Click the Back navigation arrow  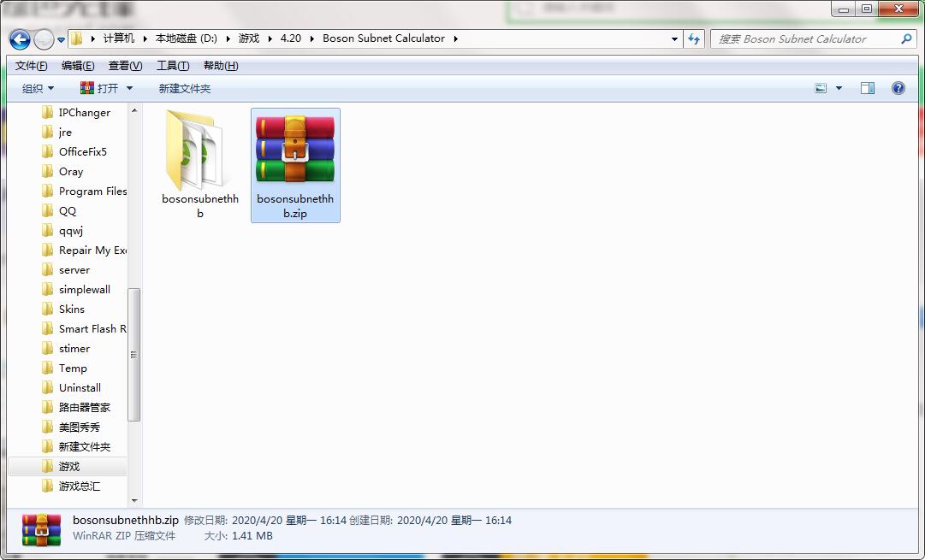coord(20,39)
